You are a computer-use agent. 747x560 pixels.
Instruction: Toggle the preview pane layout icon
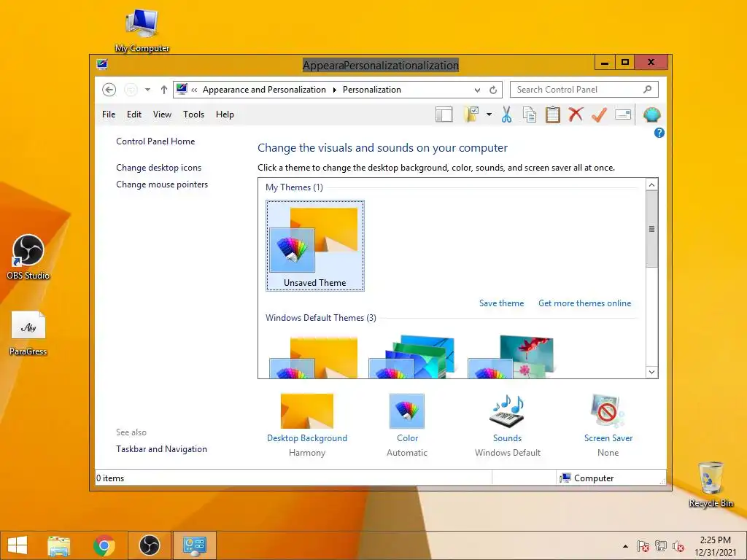444,114
